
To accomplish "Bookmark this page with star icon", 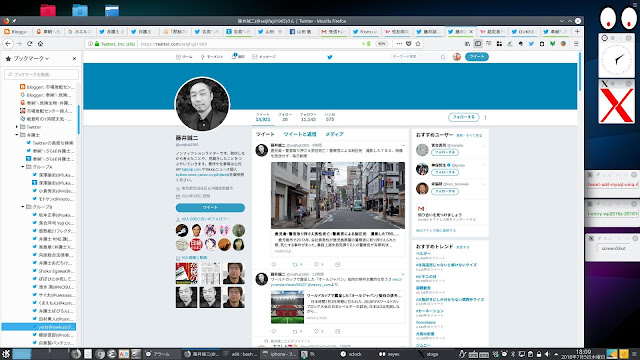I will [418, 44].
